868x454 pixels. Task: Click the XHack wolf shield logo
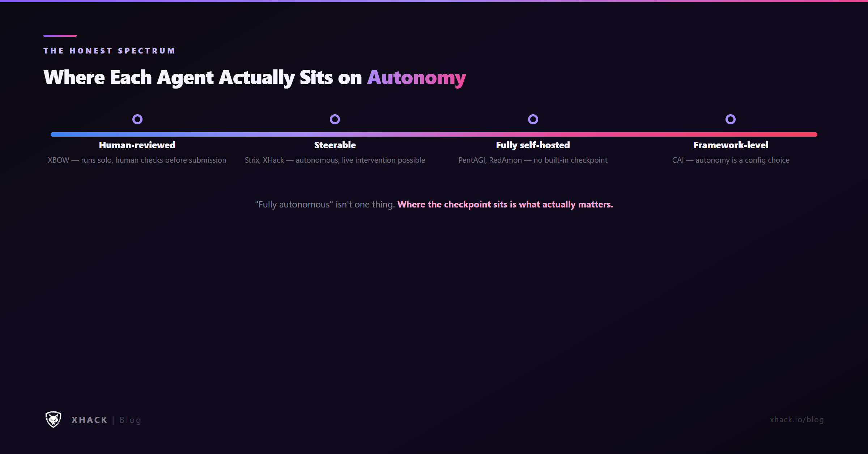(x=53, y=419)
